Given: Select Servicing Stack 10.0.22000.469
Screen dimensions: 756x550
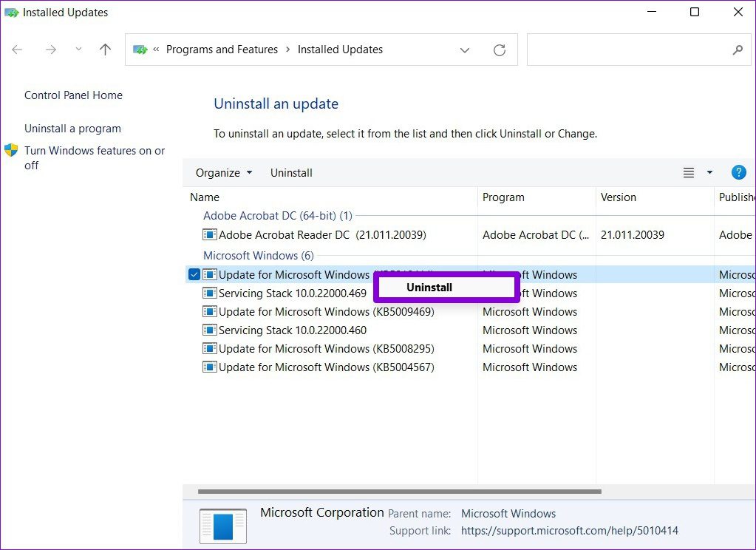Looking at the screenshot, I should [293, 293].
